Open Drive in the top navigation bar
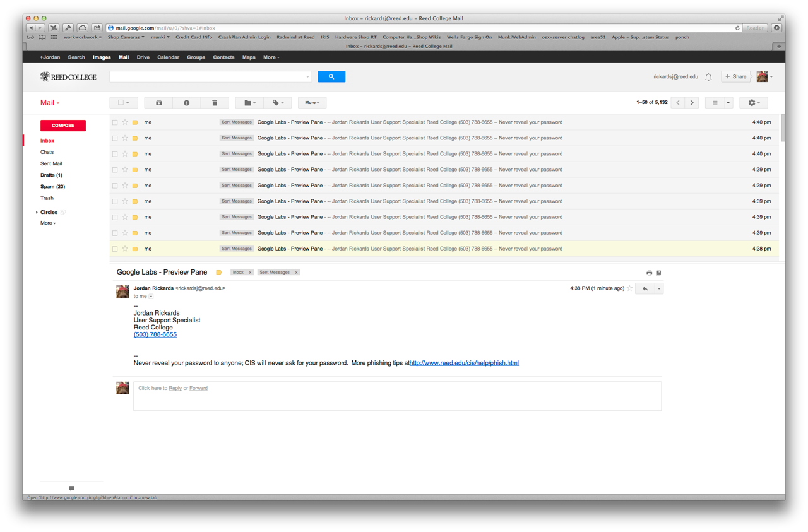Image resolution: width=808 pixels, height=532 pixels. [143, 57]
